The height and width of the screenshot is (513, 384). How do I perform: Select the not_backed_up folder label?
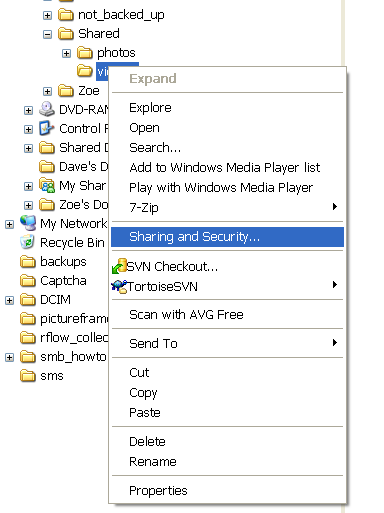[x=121, y=15]
